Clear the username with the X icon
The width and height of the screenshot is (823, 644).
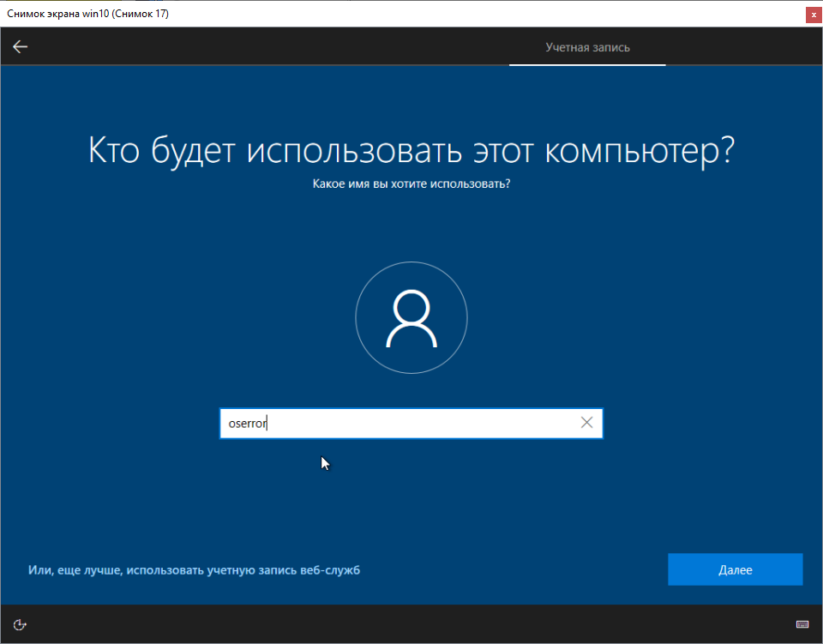(x=586, y=423)
